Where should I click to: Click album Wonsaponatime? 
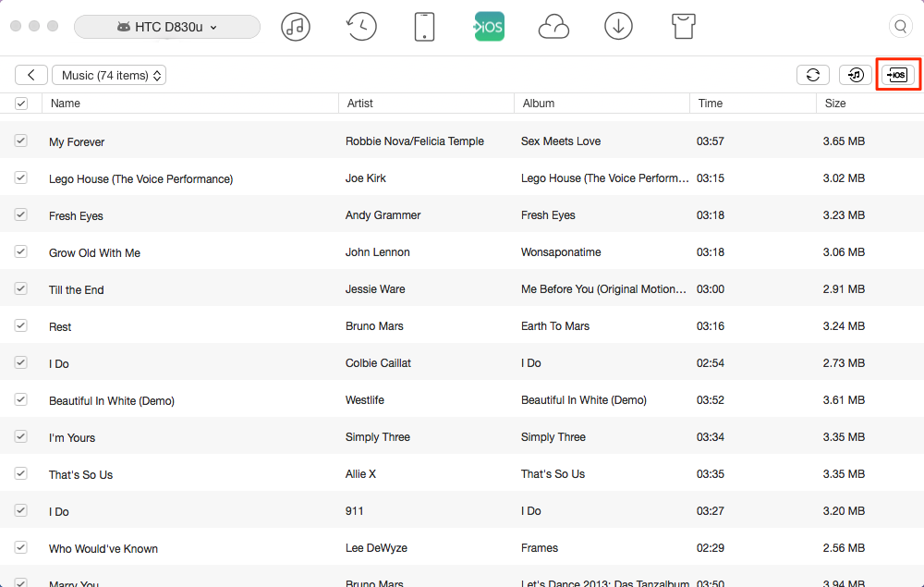pos(561,252)
